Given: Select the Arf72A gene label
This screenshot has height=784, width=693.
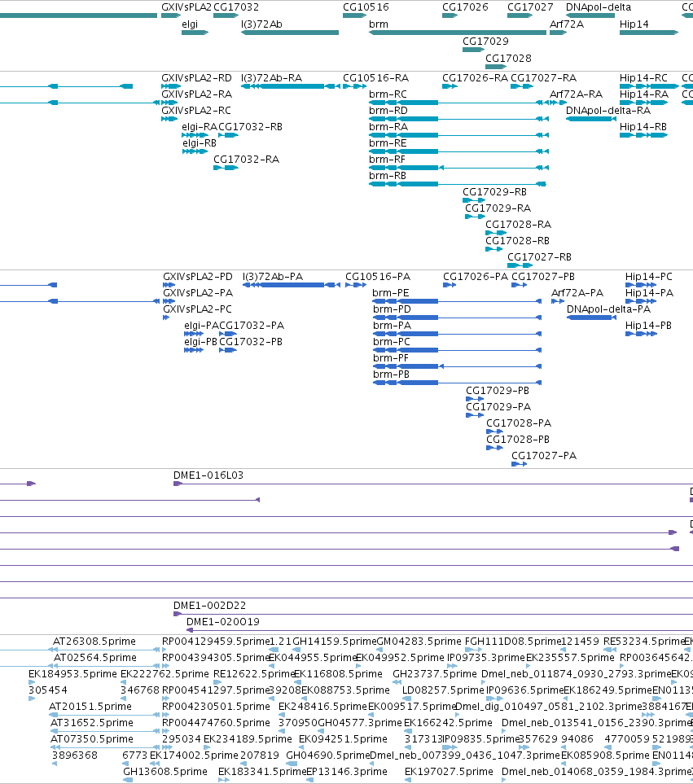Looking at the screenshot, I should point(567,24).
